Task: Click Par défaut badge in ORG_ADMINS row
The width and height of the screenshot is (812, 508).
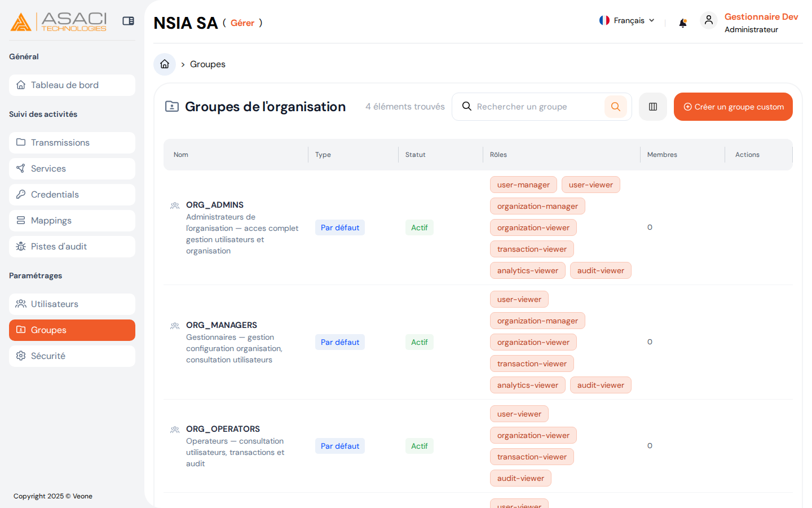Action: coord(340,227)
